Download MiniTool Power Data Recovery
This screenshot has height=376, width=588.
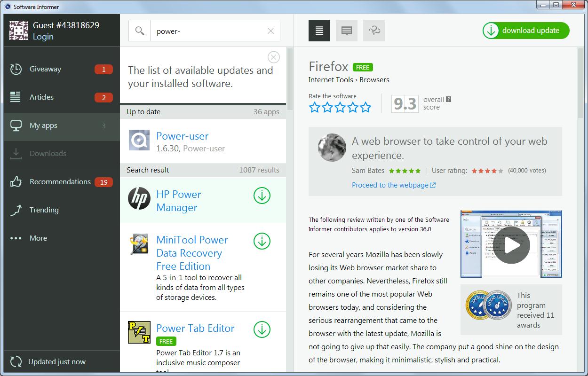click(x=262, y=241)
